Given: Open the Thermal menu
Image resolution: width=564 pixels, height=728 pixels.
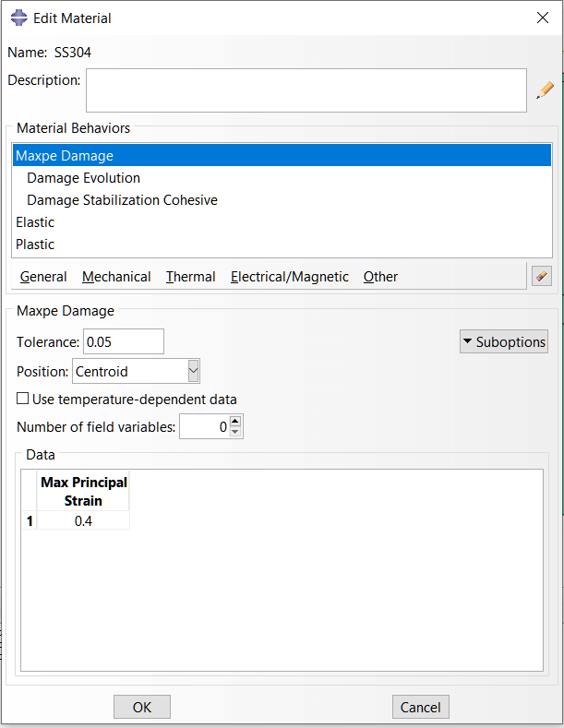Looking at the screenshot, I should [191, 277].
